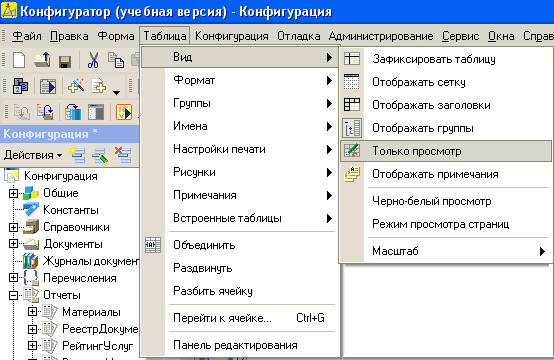Open the Правка menu
The height and width of the screenshot is (360, 554).
click(69, 36)
